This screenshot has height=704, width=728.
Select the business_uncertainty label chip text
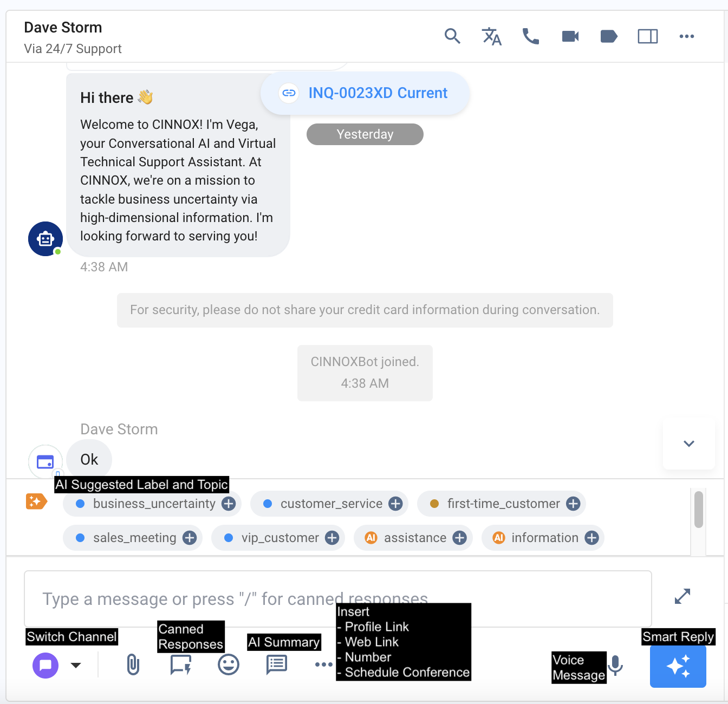(154, 504)
